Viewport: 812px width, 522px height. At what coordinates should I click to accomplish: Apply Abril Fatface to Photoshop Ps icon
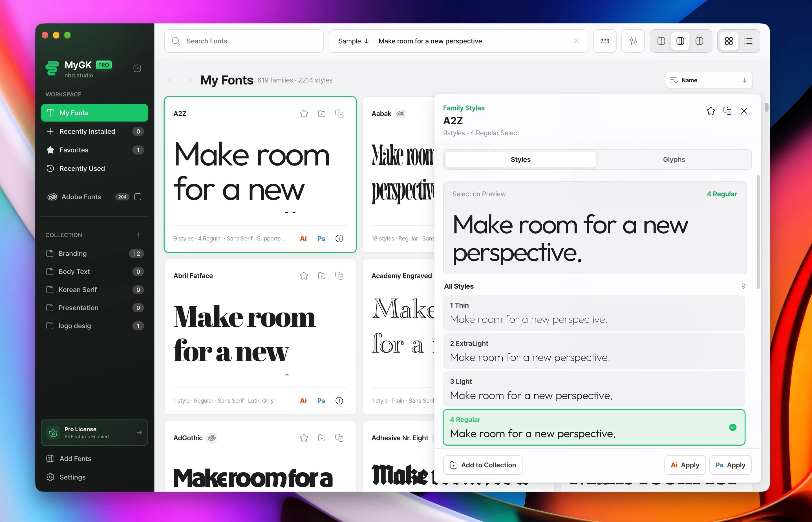pos(321,401)
